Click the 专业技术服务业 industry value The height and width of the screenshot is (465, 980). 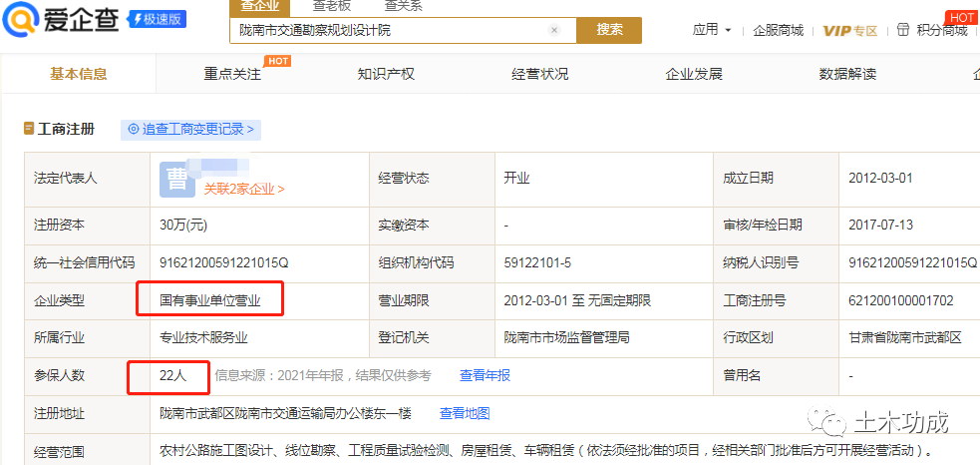[203, 338]
